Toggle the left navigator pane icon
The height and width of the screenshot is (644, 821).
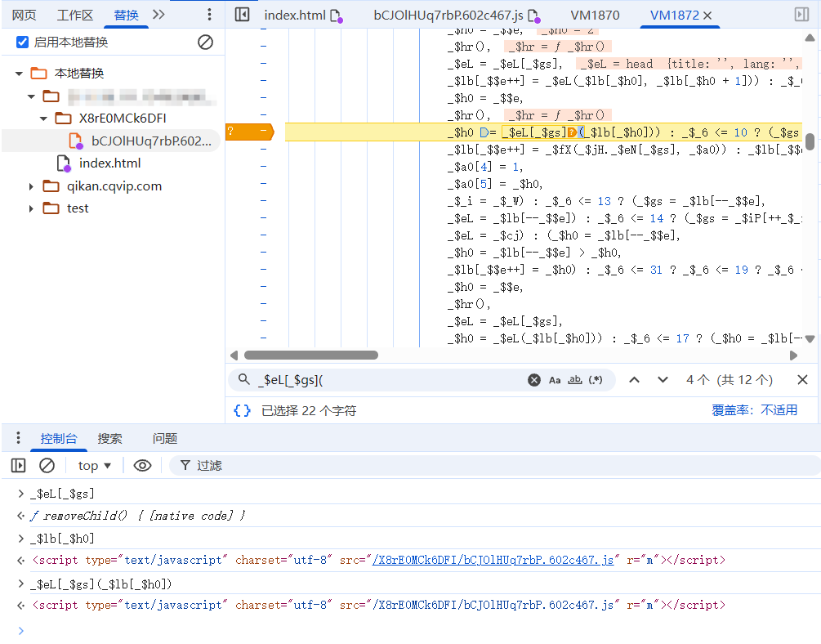click(242, 15)
